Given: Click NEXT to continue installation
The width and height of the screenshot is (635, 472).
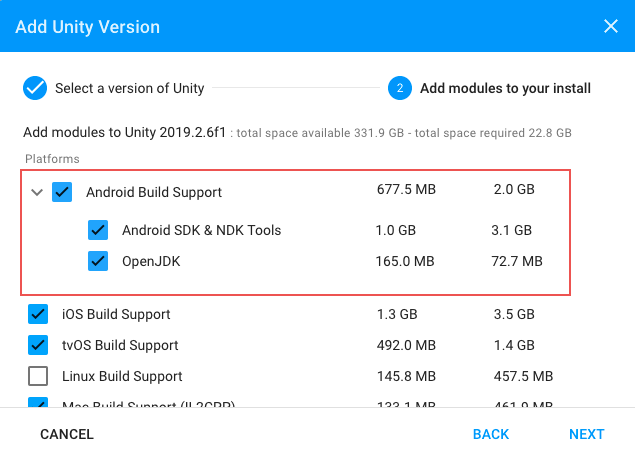Looking at the screenshot, I should pos(586,434).
